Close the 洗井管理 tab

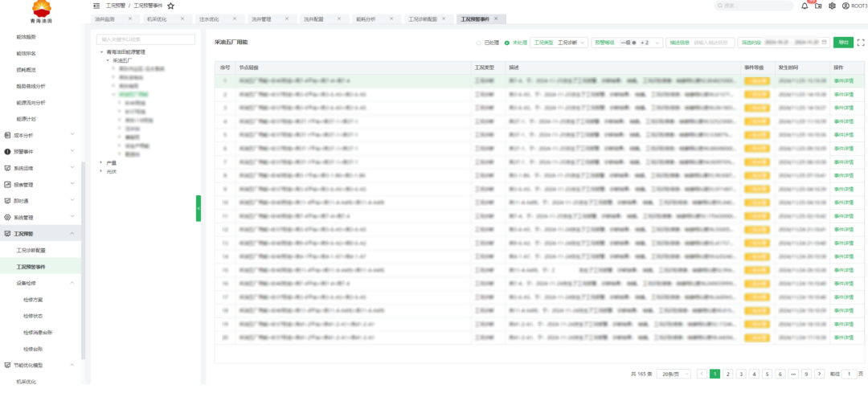pos(287,18)
